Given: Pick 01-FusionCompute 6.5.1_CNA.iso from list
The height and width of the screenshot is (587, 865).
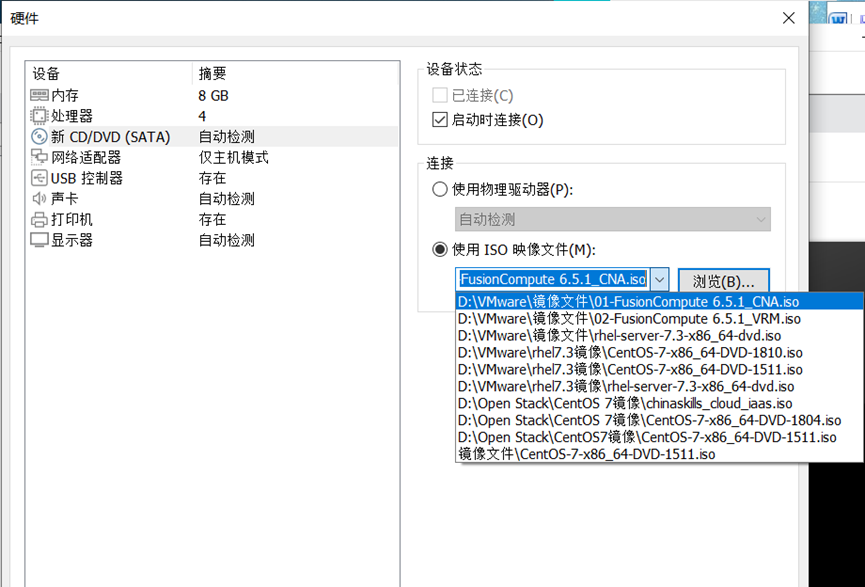Looking at the screenshot, I should [659, 302].
